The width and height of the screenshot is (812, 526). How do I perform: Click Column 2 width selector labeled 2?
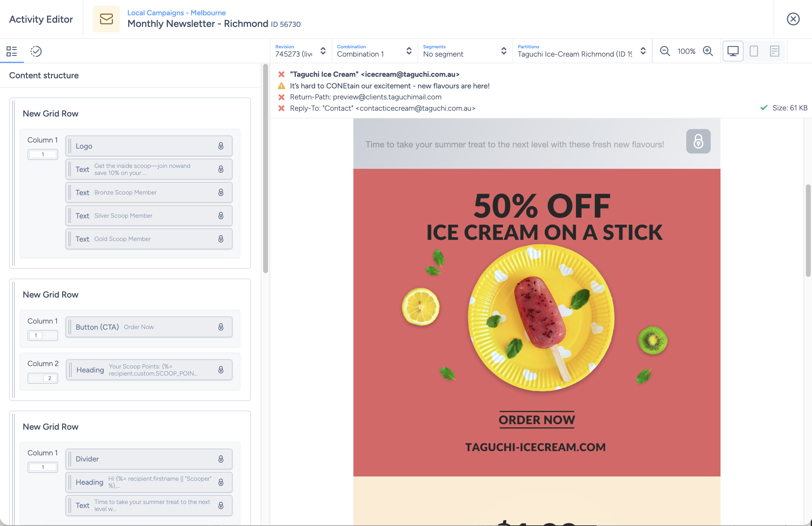pyautogui.click(x=43, y=378)
